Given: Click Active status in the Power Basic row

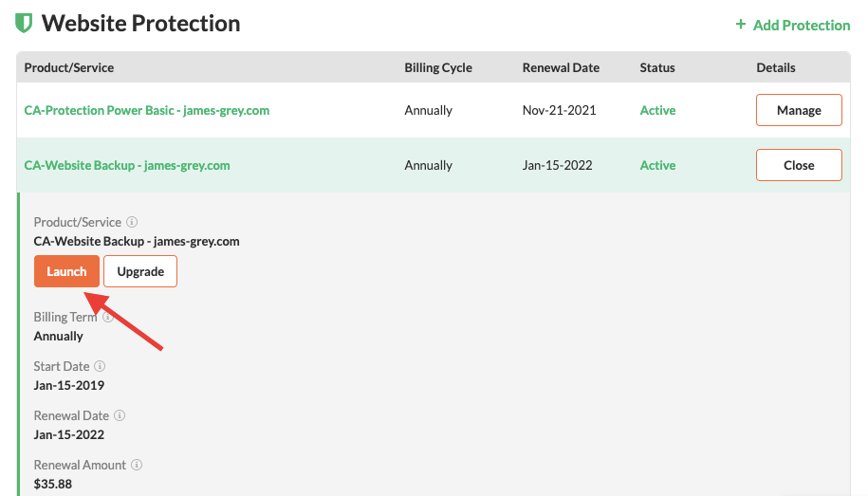Looking at the screenshot, I should 657,110.
